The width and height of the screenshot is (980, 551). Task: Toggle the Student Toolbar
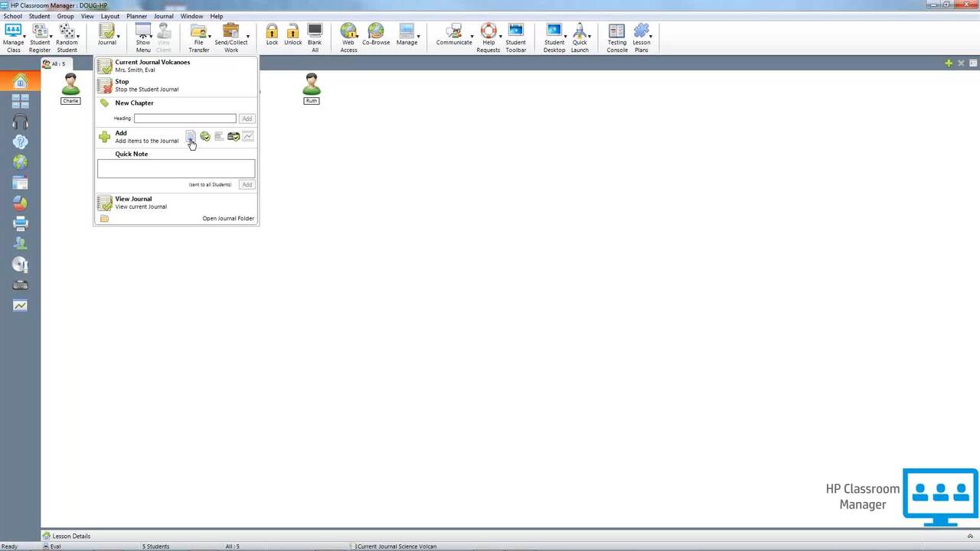tap(516, 37)
